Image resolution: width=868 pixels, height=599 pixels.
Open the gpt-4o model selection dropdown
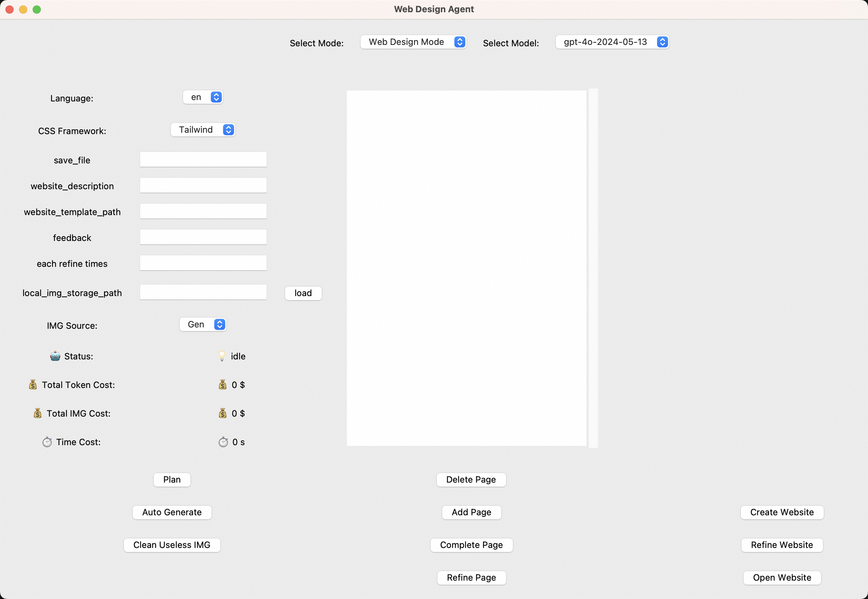(612, 42)
